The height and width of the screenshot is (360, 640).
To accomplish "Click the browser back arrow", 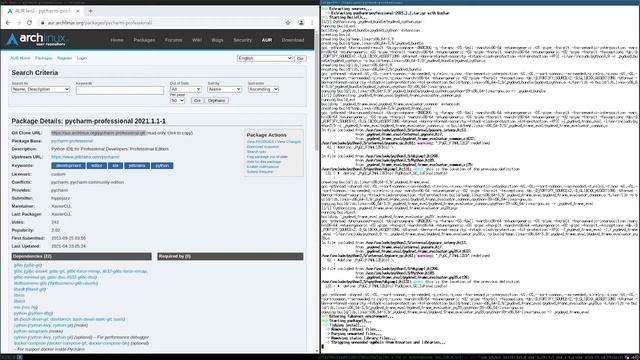I will 8,23.
